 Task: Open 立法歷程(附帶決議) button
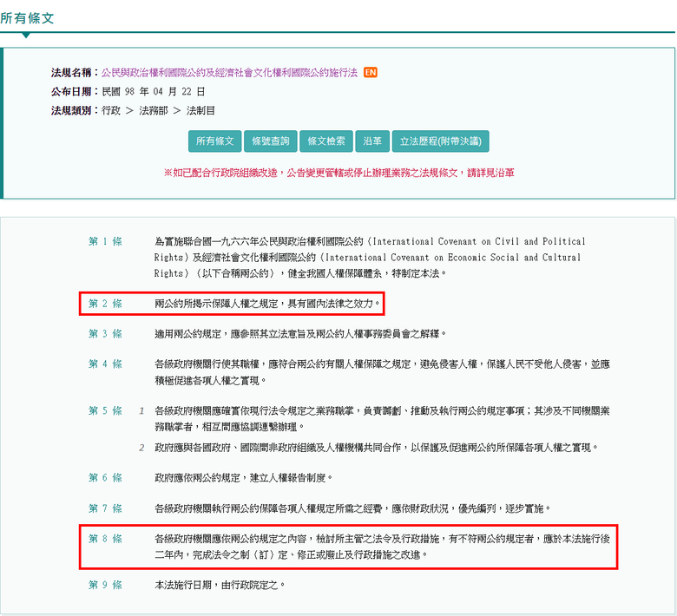[440, 141]
